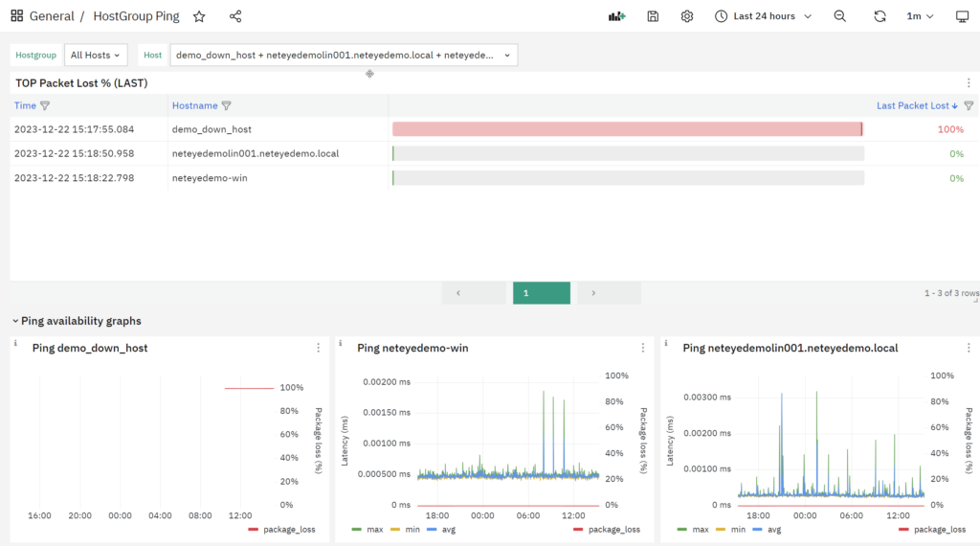Save the dashboard with disk icon
Image resolution: width=980 pixels, height=546 pixels.
coord(653,16)
